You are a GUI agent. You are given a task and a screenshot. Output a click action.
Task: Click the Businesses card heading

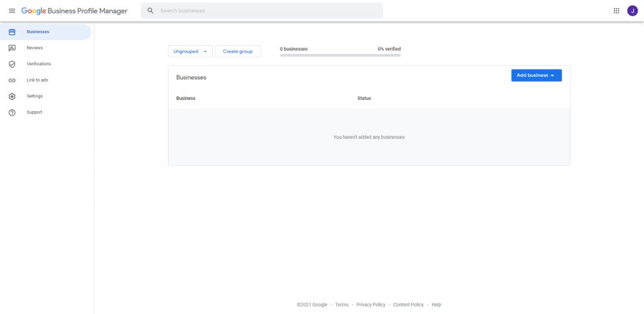(x=191, y=77)
